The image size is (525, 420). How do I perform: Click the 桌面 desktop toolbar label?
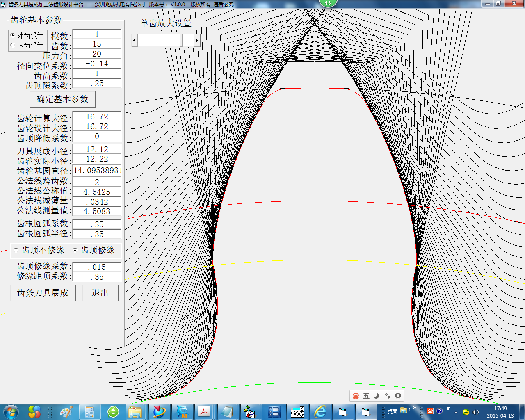coord(393,411)
